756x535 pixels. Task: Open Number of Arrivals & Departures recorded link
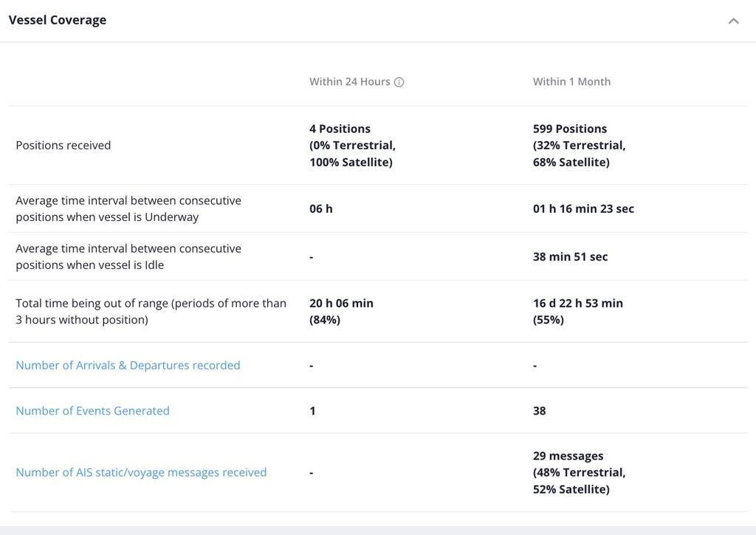pos(128,365)
